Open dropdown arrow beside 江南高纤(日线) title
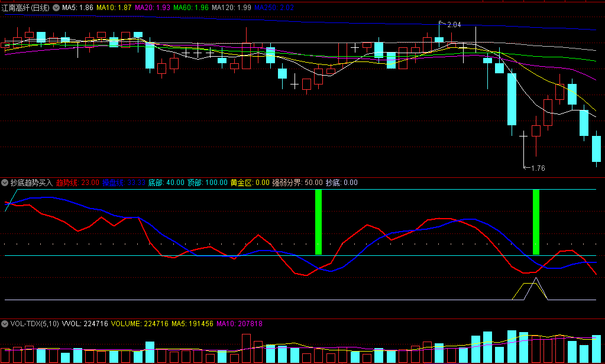 (x=56, y=8)
